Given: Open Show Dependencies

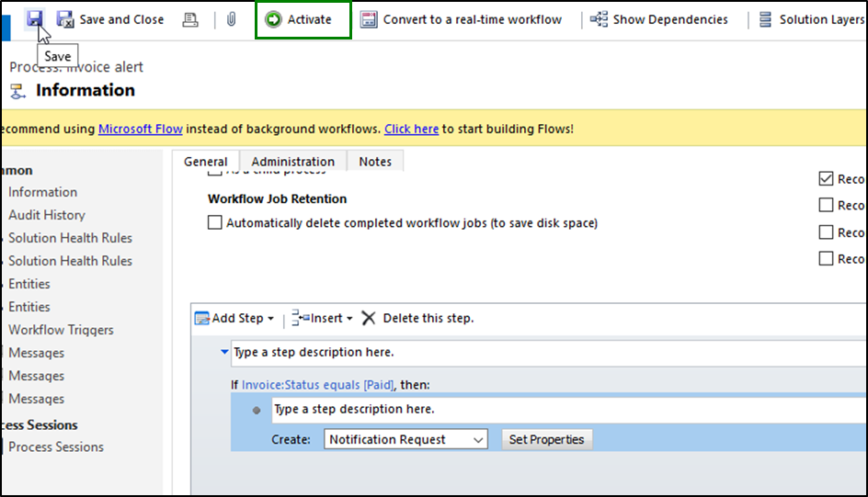Looking at the screenshot, I should tap(658, 19).
